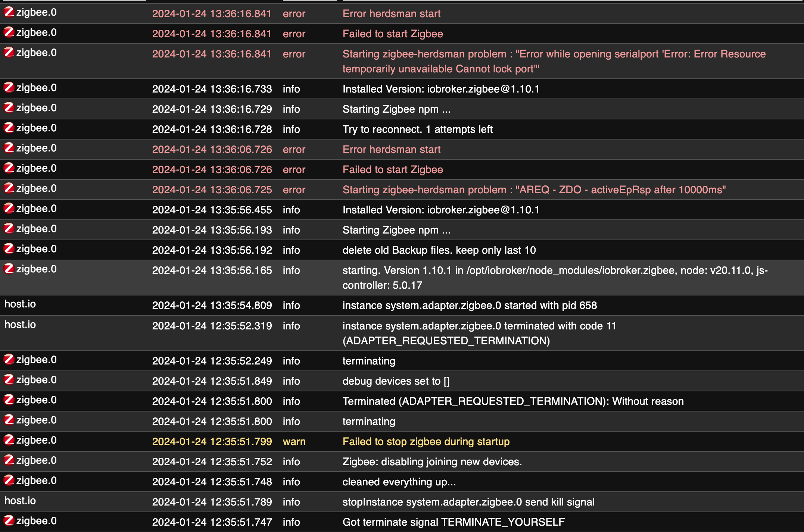Click zigbee icon beside 'Error herdsman start' 13:36:16

tap(9, 12)
